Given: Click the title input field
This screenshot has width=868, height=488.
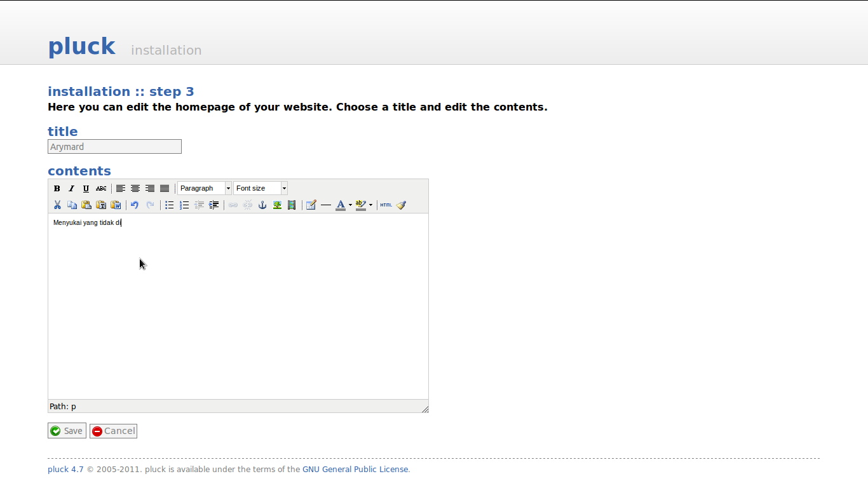Looking at the screenshot, I should 114,147.
